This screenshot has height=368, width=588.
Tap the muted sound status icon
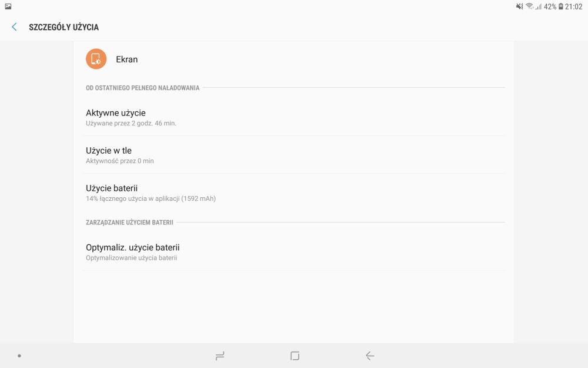point(519,6)
